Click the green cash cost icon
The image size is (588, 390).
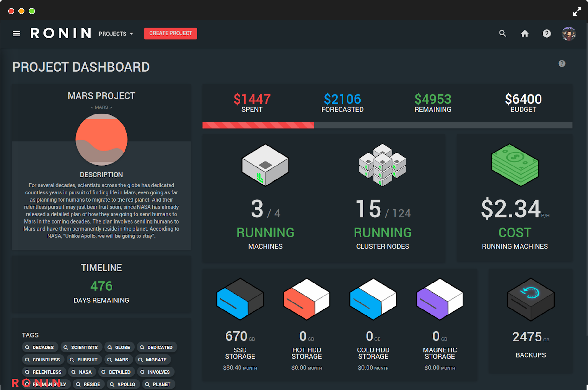tap(514, 165)
